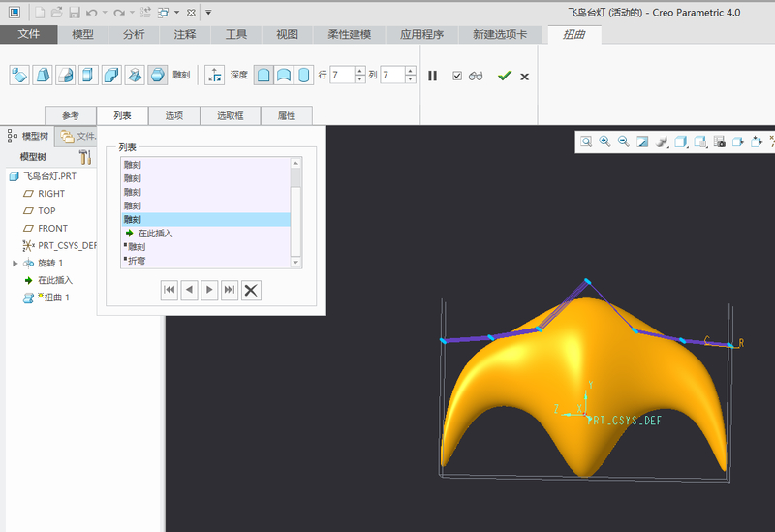Increase the row count with up arrow
775x532 pixels.
point(360,71)
